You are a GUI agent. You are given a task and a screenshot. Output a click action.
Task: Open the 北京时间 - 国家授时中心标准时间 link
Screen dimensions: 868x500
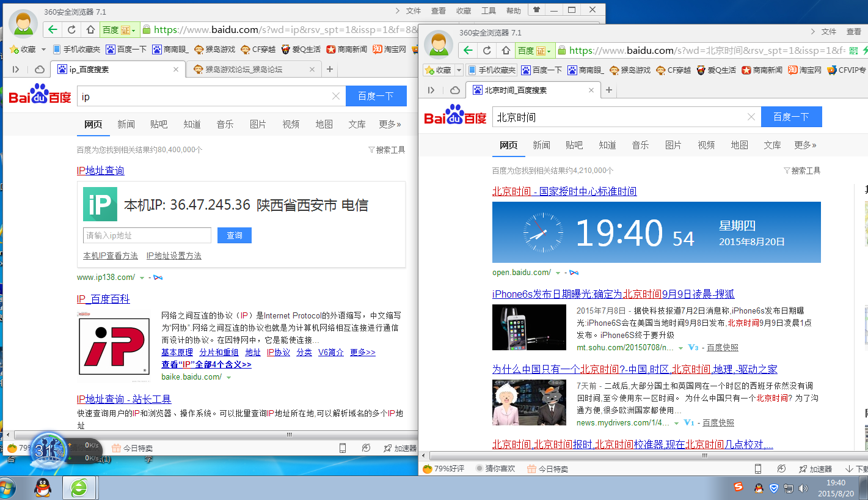click(x=564, y=191)
